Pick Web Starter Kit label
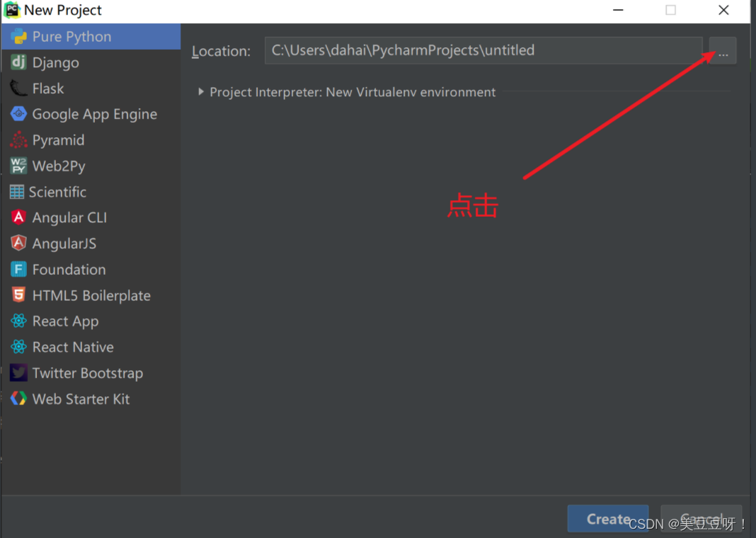 (81, 399)
